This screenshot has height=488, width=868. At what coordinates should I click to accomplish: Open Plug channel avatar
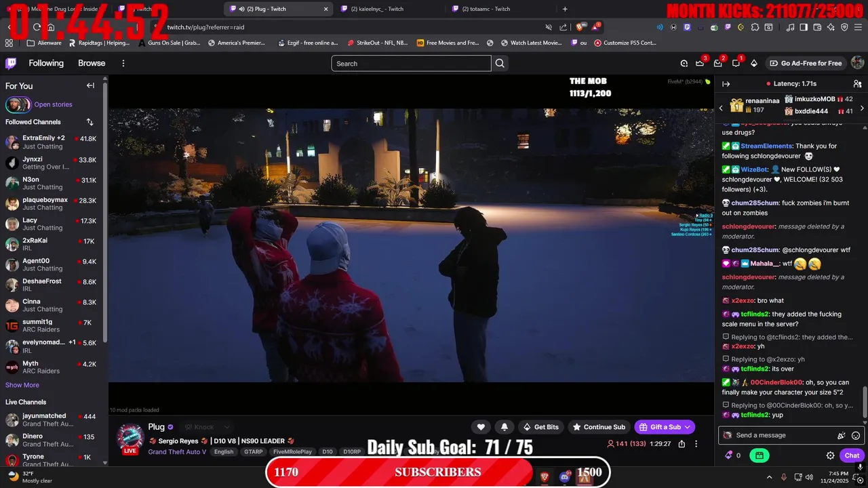(130, 437)
